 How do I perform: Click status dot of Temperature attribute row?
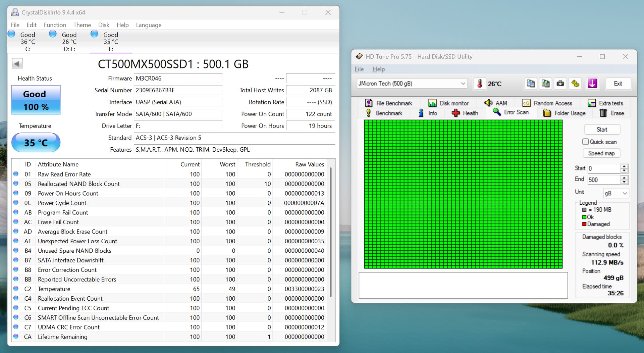pyautogui.click(x=16, y=289)
